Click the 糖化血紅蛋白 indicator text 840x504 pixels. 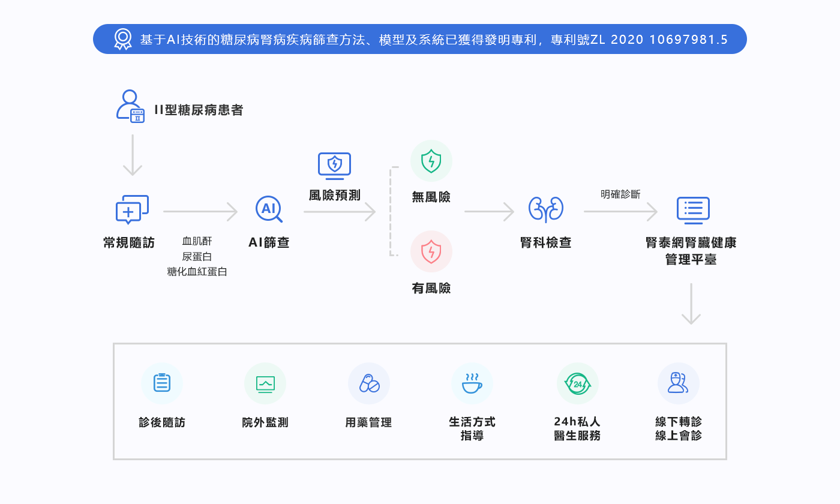click(x=197, y=272)
